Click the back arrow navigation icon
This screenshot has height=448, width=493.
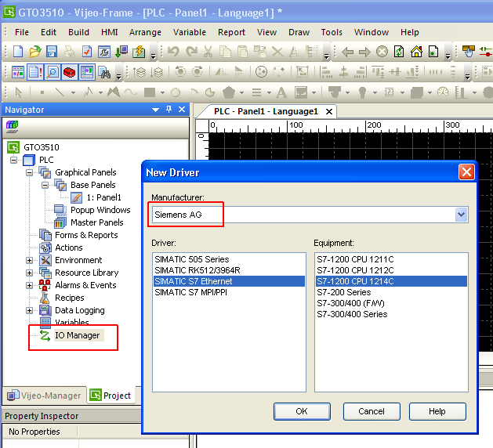347,52
